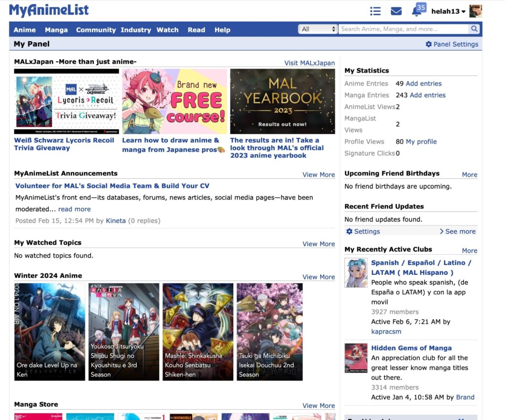The image size is (505, 420).
Task: Adjust the All dropdown stepper arrows
Action: tap(334, 29)
